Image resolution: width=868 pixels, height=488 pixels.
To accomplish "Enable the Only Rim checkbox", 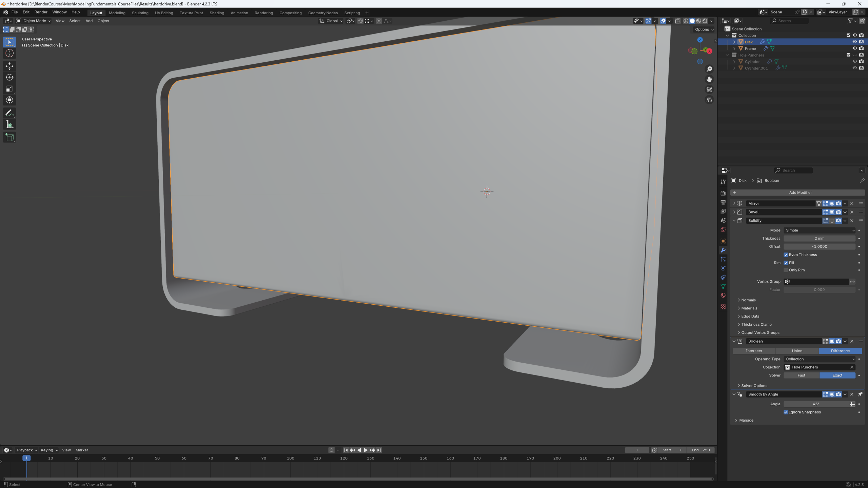I will (786, 270).
